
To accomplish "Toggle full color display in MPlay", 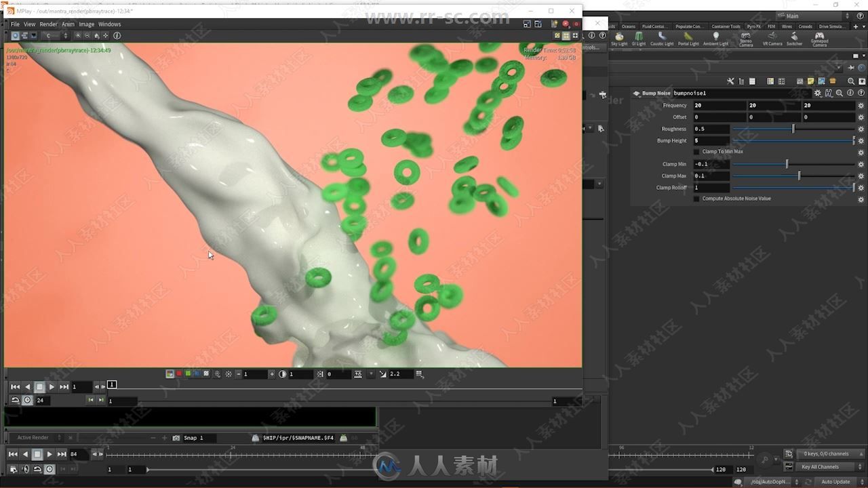I will click(170, 373).
